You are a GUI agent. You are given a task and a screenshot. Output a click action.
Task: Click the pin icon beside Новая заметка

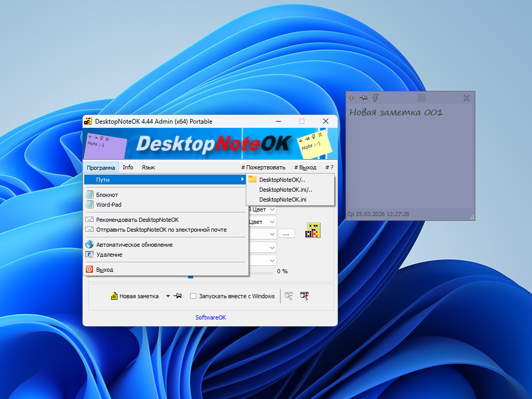pyautogui.click(x=178, y=296)
